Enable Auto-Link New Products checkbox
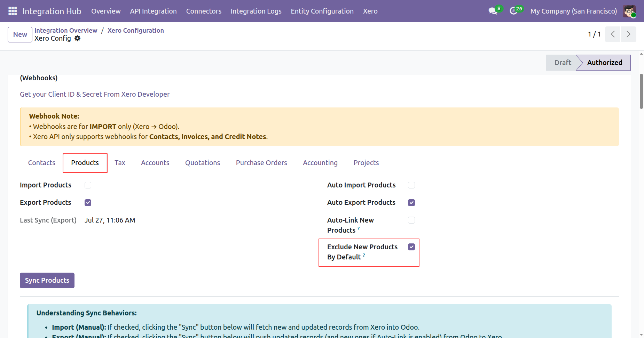 click(411, 220)
